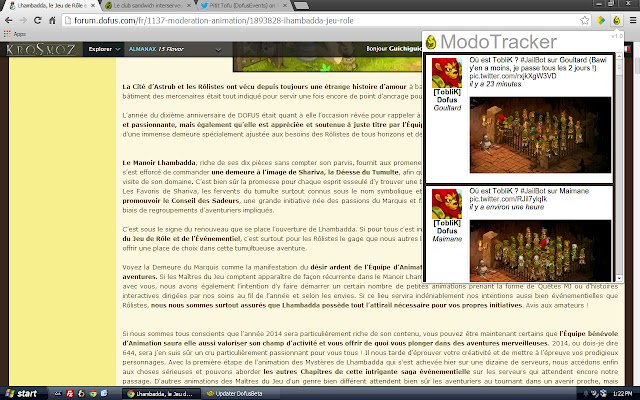
Task: Click the browser forward arrow
Action: [23, 20]
